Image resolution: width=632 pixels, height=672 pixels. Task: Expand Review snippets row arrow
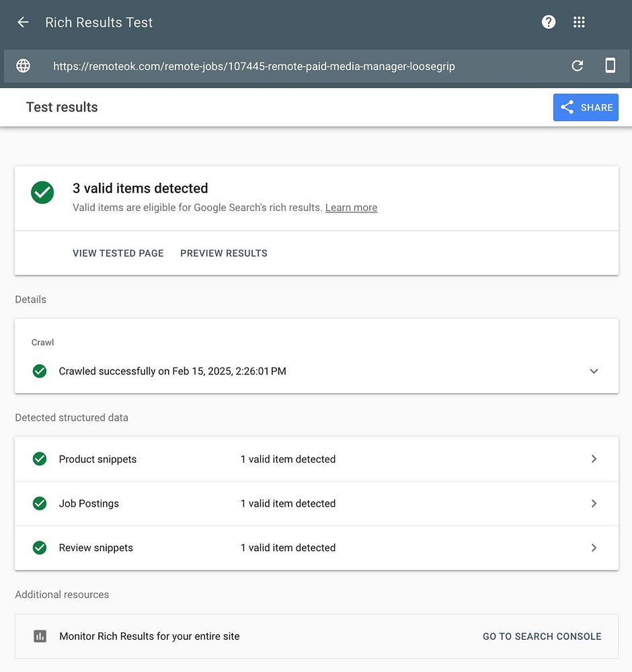click(x=594, y=548)
